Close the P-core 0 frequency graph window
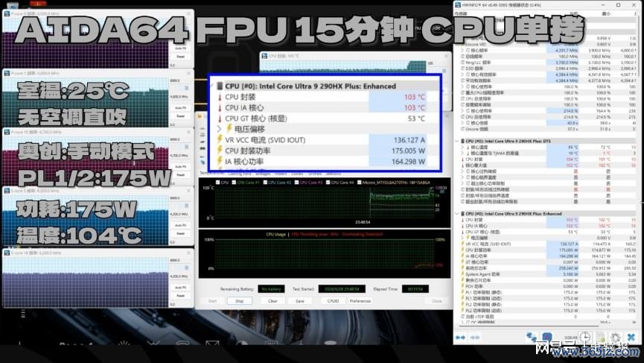 (x=188, y=13)
